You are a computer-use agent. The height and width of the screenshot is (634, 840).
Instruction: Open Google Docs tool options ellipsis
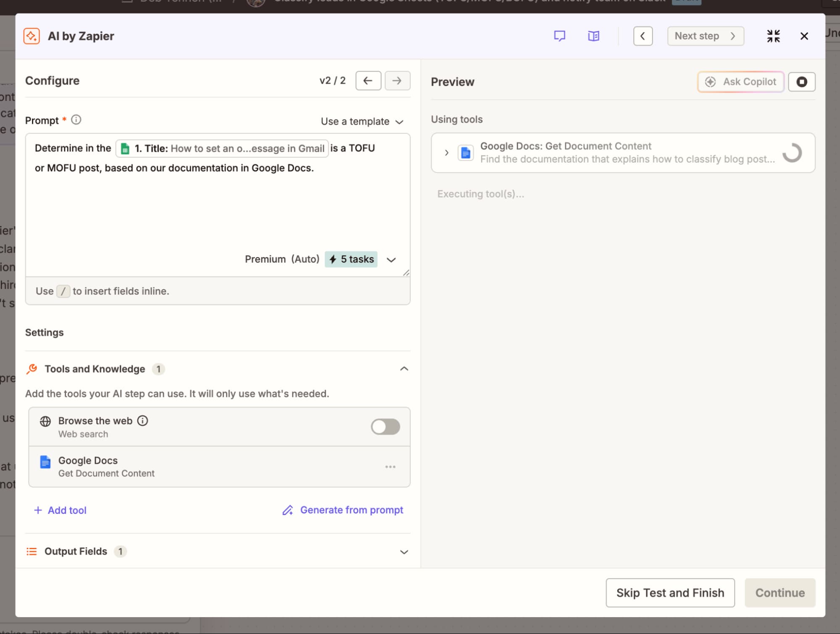[390, 467]
